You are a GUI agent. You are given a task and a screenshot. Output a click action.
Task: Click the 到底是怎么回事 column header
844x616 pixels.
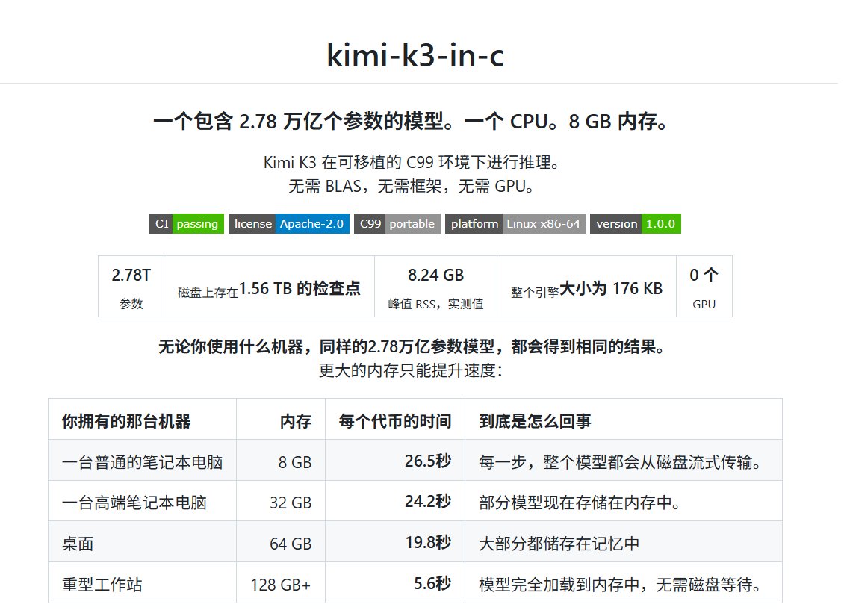tap(624, 420)
